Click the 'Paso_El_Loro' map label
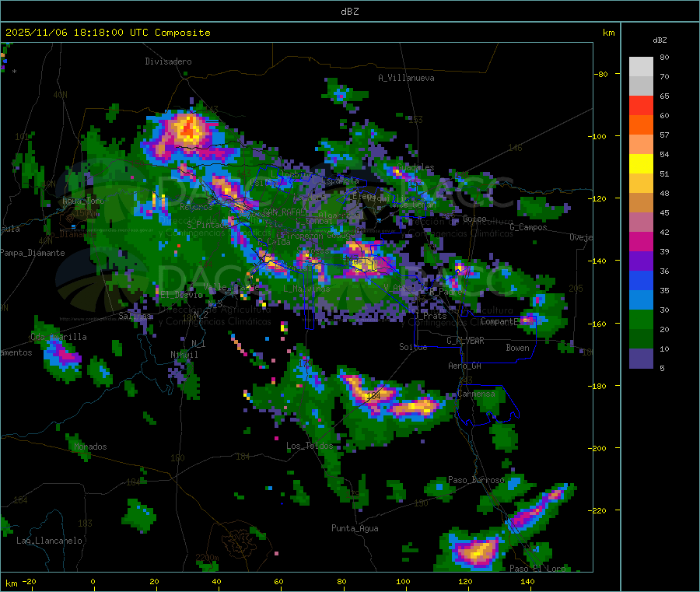This screenshot has height=592, width=700. 537,569
